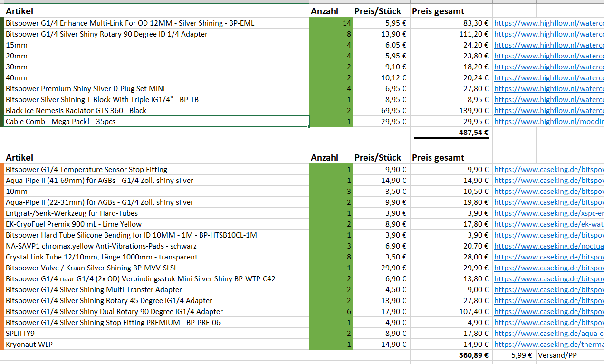Select cell 'Bitspower Silver Shining T-Block With Triple IG1/4" - BP-TB'
The height and width of the screenshot is (364, 604).
(157, 99)
